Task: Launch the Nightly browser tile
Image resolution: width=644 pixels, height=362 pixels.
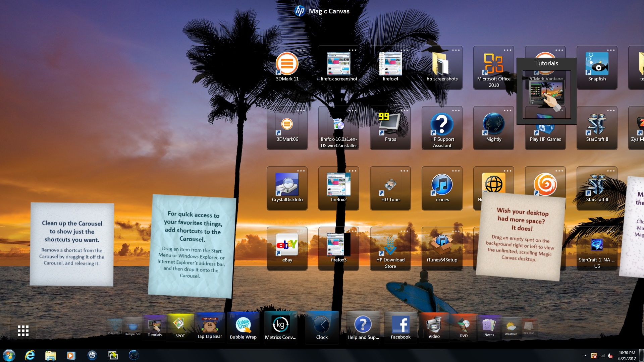Action: tap(494, 128)
